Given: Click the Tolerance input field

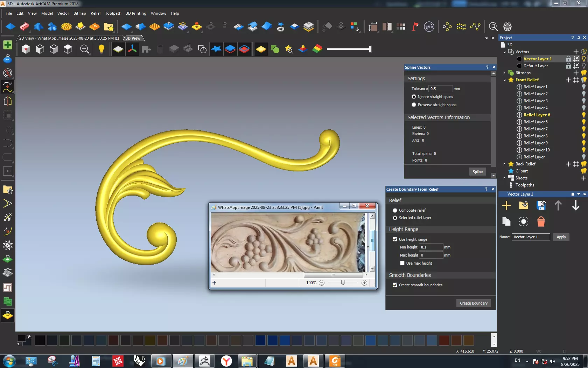Looking at the screenshot, I should pyautogui.click(x=441, y=89).
